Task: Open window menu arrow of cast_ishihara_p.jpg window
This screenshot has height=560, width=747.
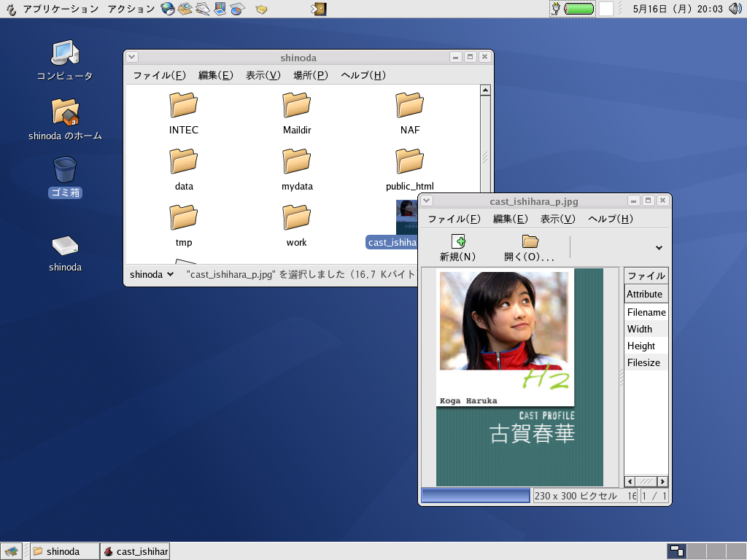Action: [x=426, y=201]
